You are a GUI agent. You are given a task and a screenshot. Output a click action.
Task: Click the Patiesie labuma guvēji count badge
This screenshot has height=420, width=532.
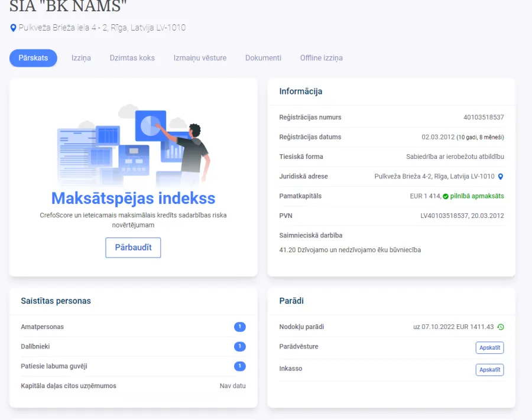[x=240, y=366]
